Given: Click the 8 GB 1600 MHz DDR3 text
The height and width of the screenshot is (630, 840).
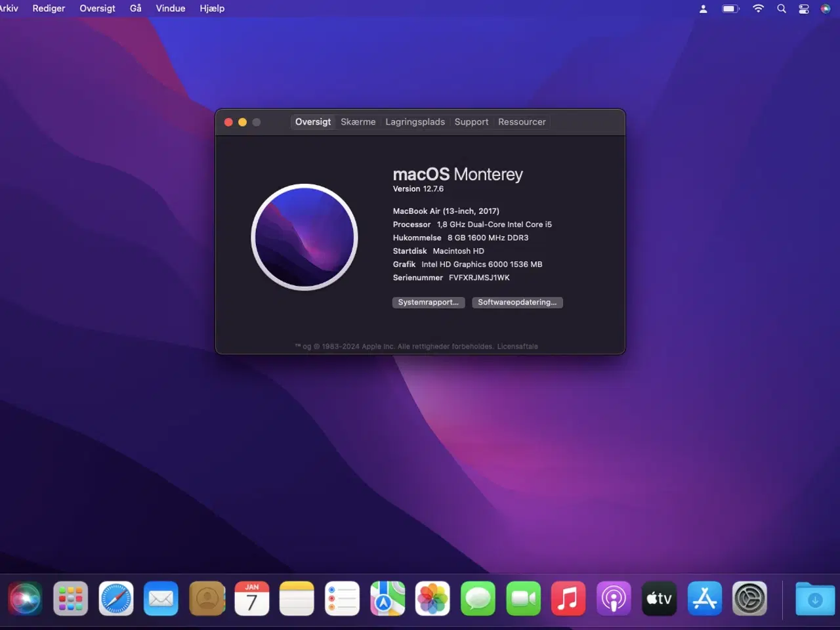Looking at the screenshot, I should (x=488, y=238).
